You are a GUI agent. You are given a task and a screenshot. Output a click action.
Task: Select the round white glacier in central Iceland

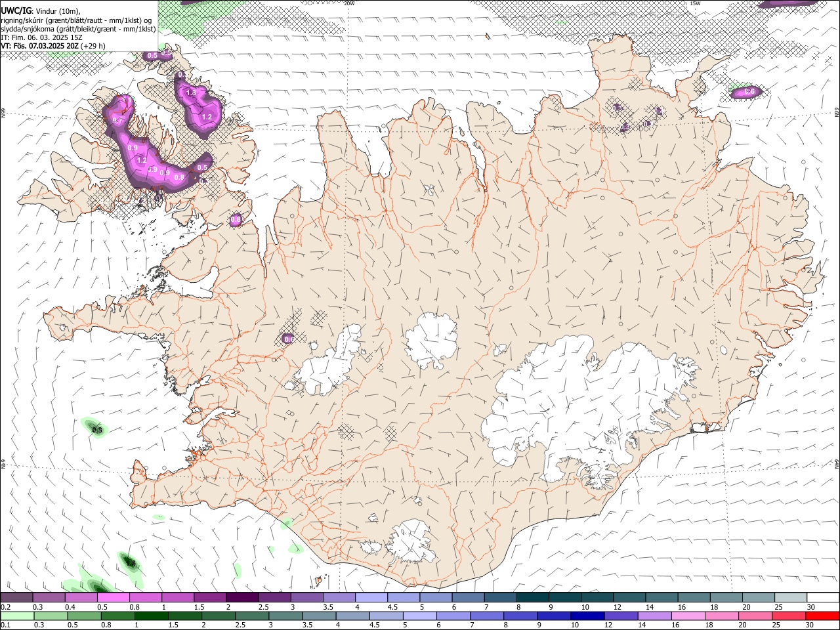[431, 341]
